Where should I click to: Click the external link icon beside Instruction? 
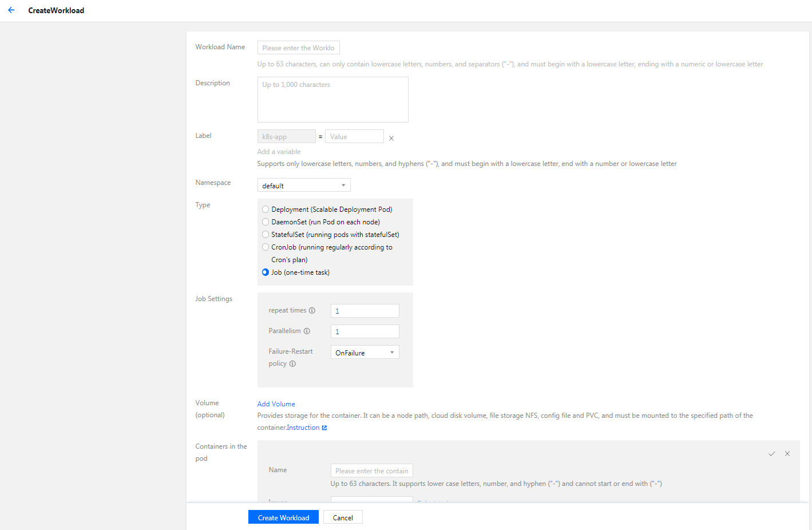pos(324,428)
